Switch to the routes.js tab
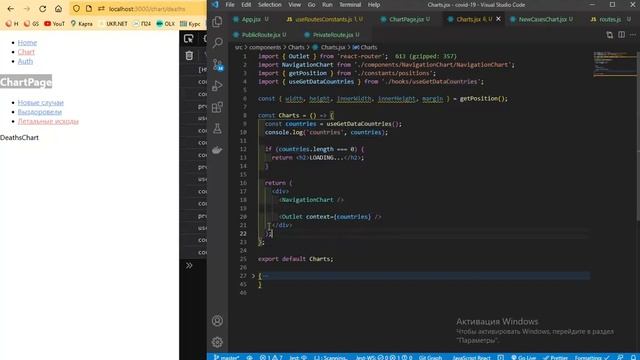640x360 pixels. pos(610,19)
